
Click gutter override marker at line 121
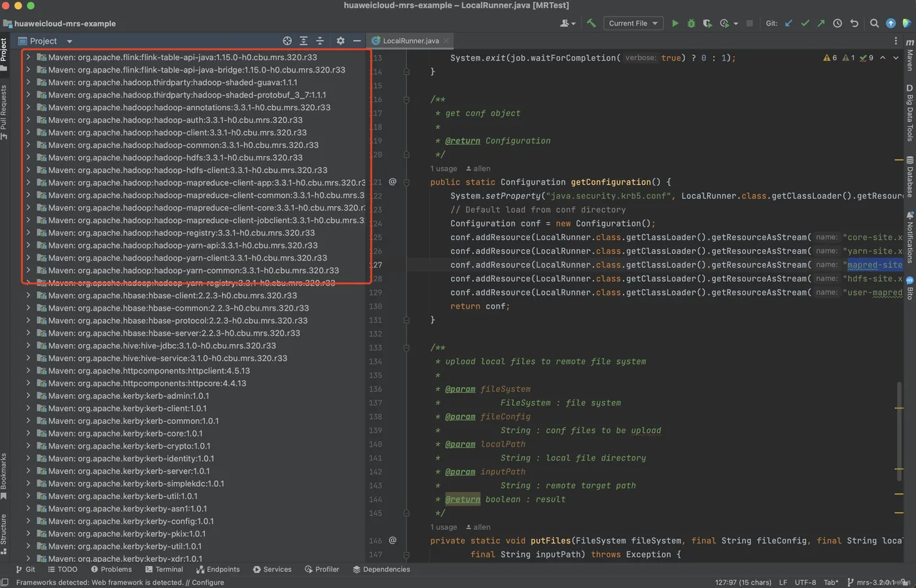[x=393, y=182]
